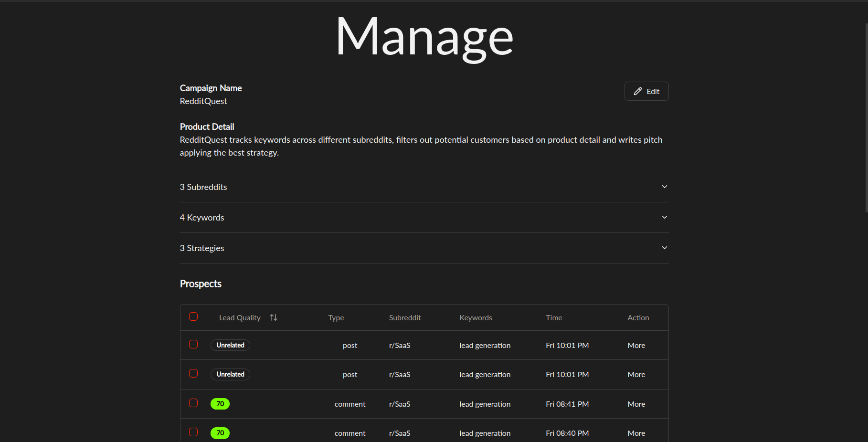Check the second Unrelated post row checkbox
Image resolution: width=868 pixels, height=442 pixels.
(193, 373)
